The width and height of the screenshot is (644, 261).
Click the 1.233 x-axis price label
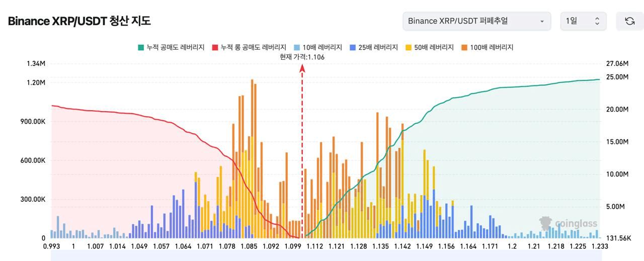[x=599, y=246]
